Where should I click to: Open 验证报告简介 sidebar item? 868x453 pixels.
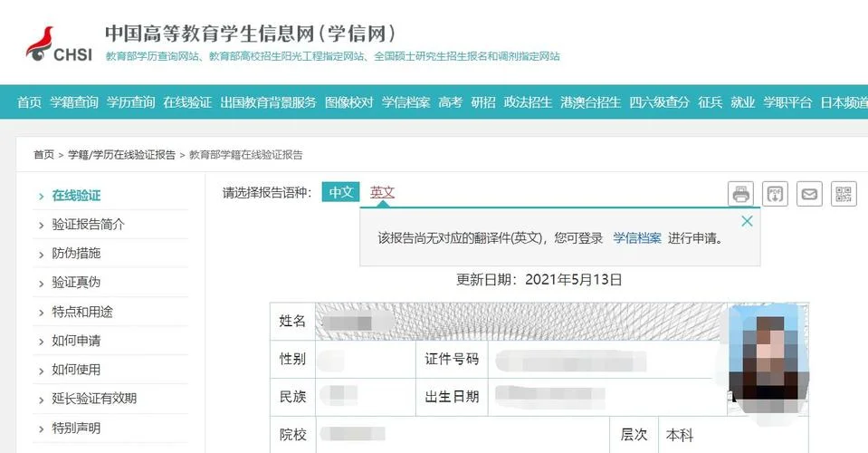click(x=88, y=225)
